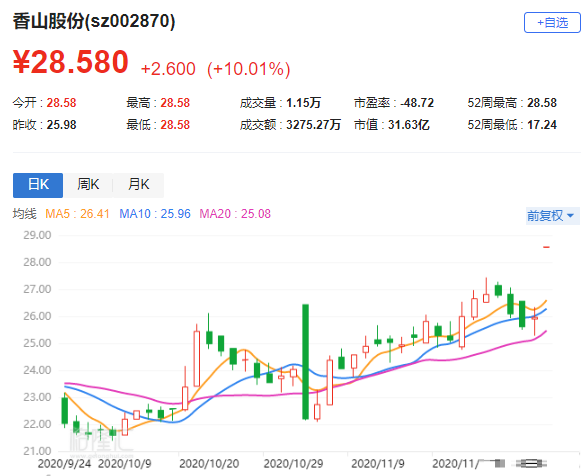Click the MA20 : 25.08 legend label
The image size is (586, 476).
235,214
